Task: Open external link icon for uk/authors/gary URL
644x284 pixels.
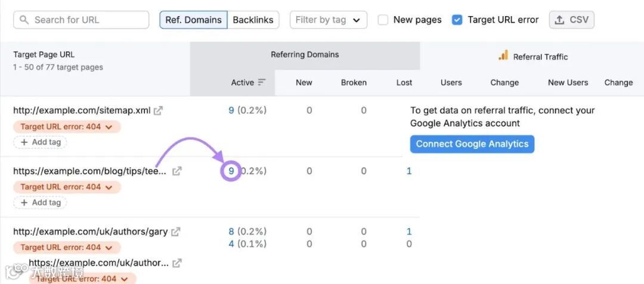Action: tap(175, 232)
